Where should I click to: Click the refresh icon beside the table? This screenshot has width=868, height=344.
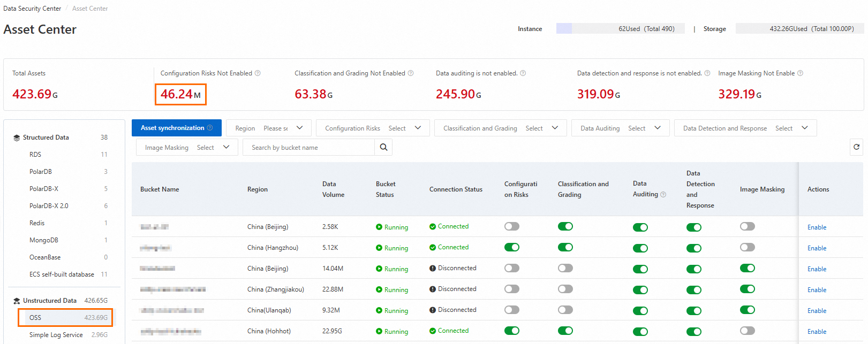pos(856,147)
